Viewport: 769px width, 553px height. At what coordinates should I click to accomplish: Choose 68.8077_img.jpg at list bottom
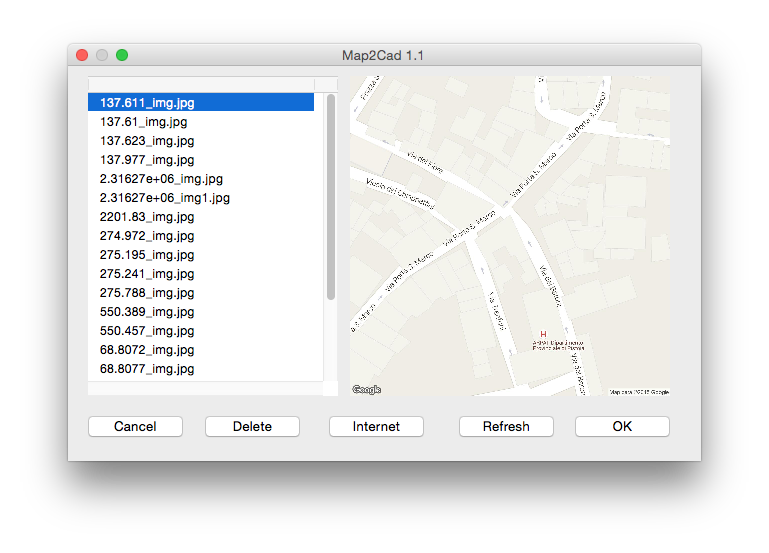pyautogui.click(x=201, y=369)
